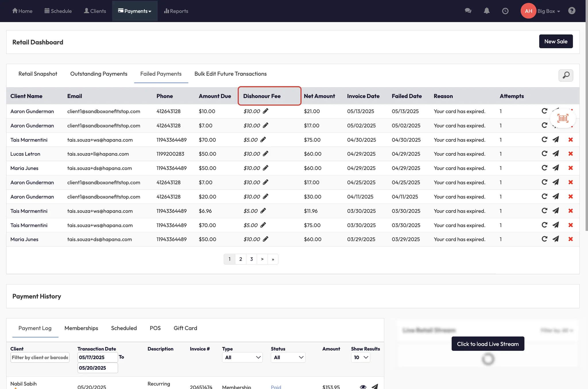Click the chat messages icon in navbar
This screenshot has height=389, width=588.
(468, 11)
